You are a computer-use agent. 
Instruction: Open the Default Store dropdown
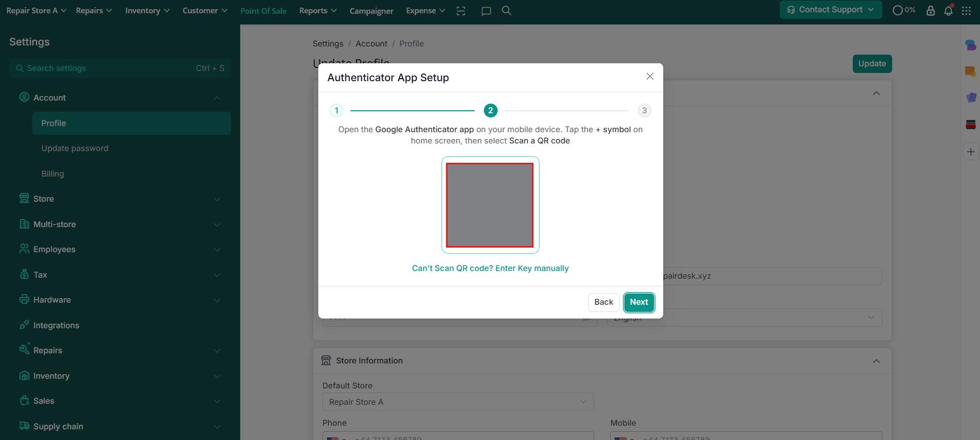458,402
